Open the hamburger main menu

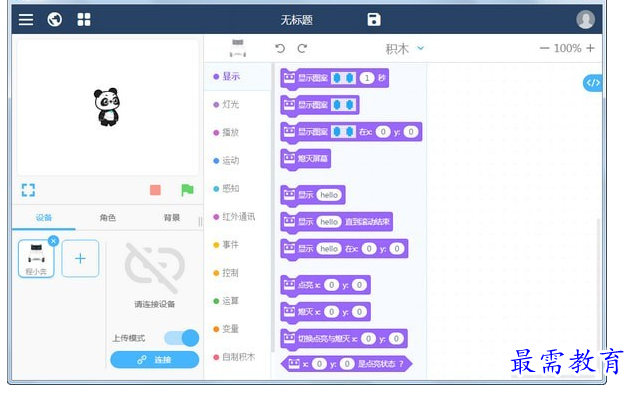click(26, 19)
